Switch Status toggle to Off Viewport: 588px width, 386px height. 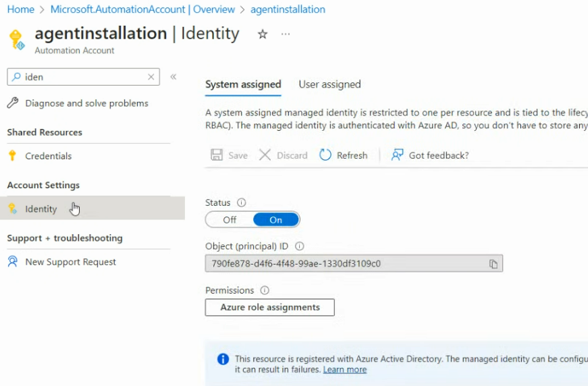230,220
